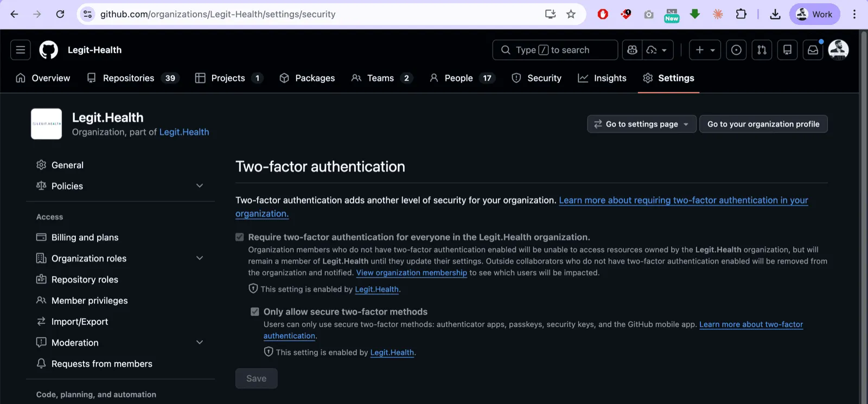Viewport: 868px width, 404px height.
Task: Go back in browser history
Action: pyautogui.click(x=15, y=14)
